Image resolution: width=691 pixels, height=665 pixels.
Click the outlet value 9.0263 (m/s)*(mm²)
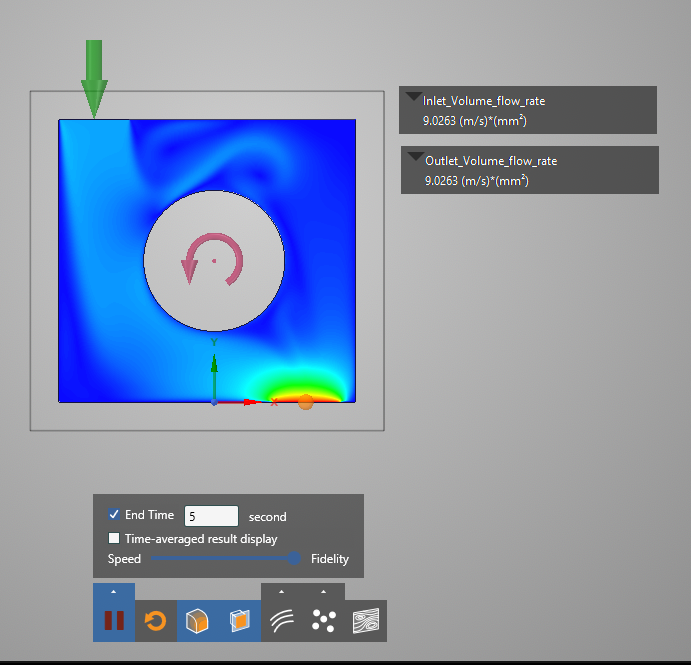click(x=476, y=180)
